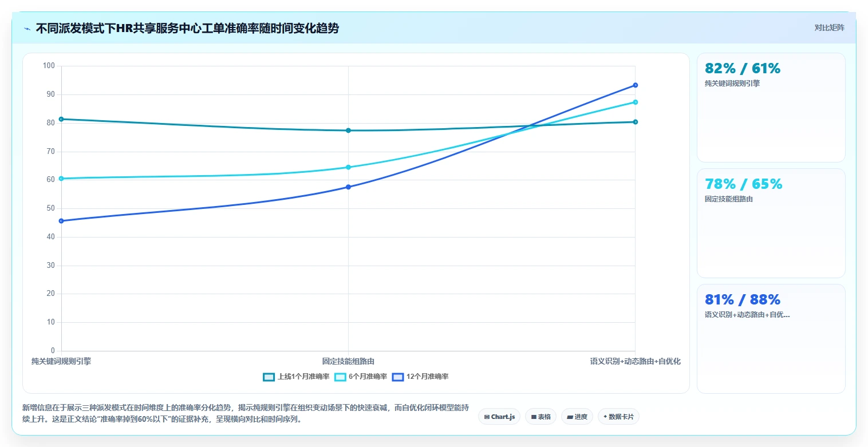Click the 1-month data point at 纯关键词规则引擎
This screenshot has width=868, height=447.
[61, 119]
